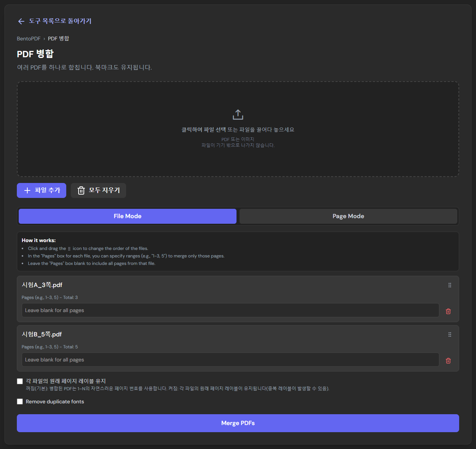The width and height of the screenshot is (476, 449).
Task: Delete 시험B_5쪽.pdf with red trash icon
Action: pyautogui.click(x=448, y=361)
